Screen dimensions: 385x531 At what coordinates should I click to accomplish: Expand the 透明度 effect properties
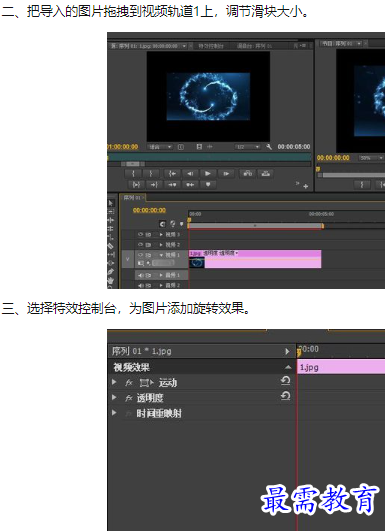(114, 398)
